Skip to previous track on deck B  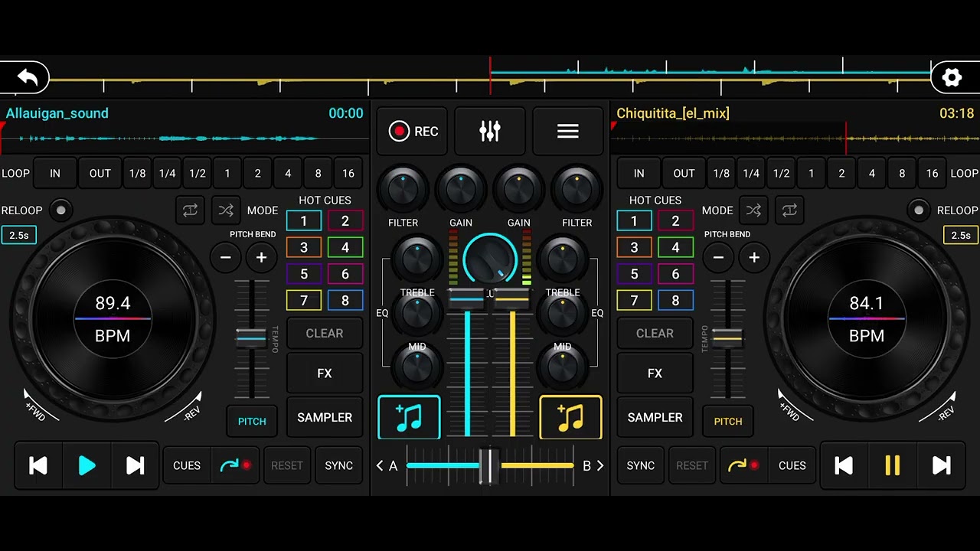(844, 465)
